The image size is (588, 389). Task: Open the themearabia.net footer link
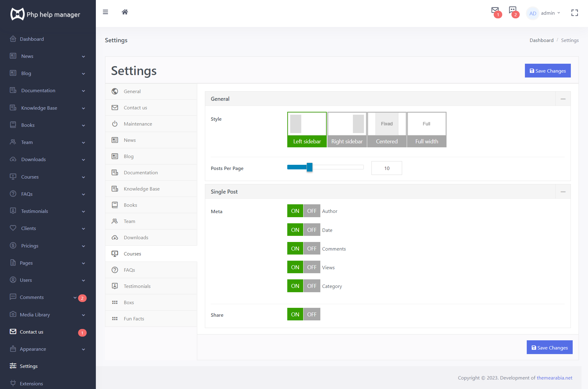click(x=554, y=378)
